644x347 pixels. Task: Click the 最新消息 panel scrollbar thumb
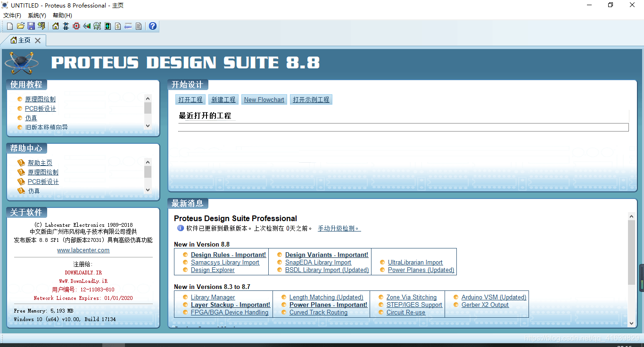(x=632, y=252)
